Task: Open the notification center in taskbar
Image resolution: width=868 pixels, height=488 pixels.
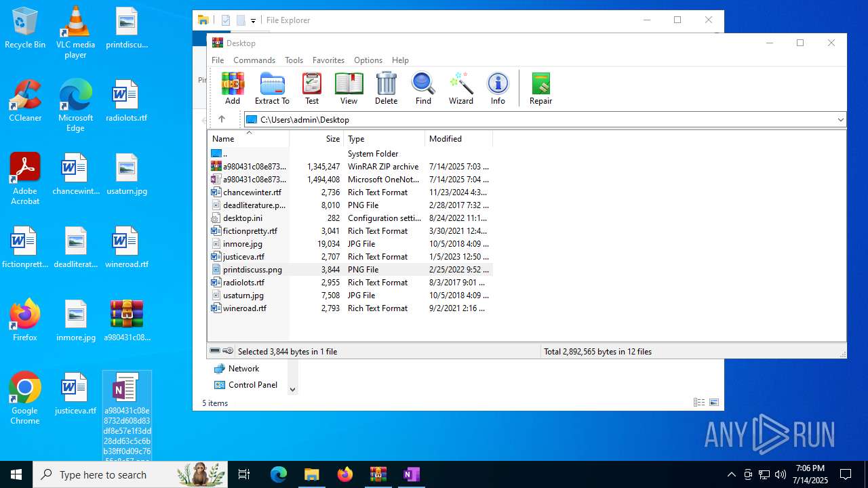Action: pyautogui.click(x=846, y=474)
